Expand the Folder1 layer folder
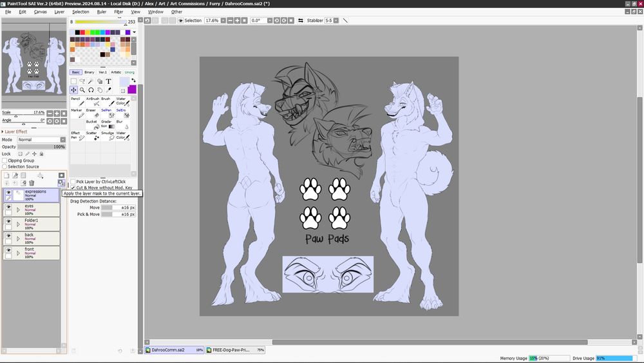Viewport: 644px width, 363px height. click(x=18, y=224)
